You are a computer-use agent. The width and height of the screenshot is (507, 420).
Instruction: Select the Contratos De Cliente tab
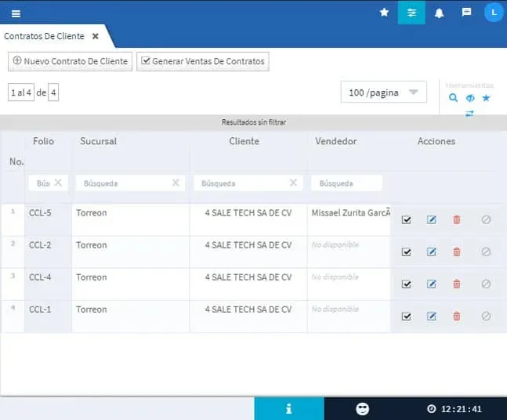point(44,36)
